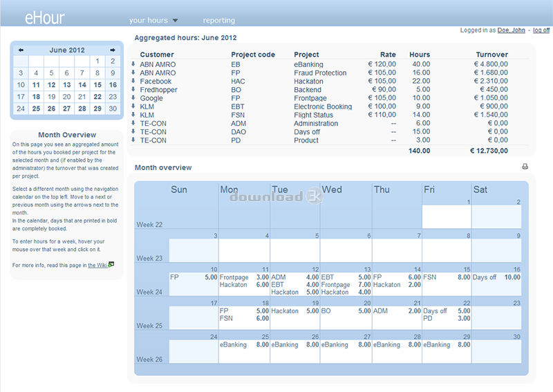Click the eBanking 8.00 entry on day 29
The width and height of the screenshot is (553, 392).
point(447,345)
